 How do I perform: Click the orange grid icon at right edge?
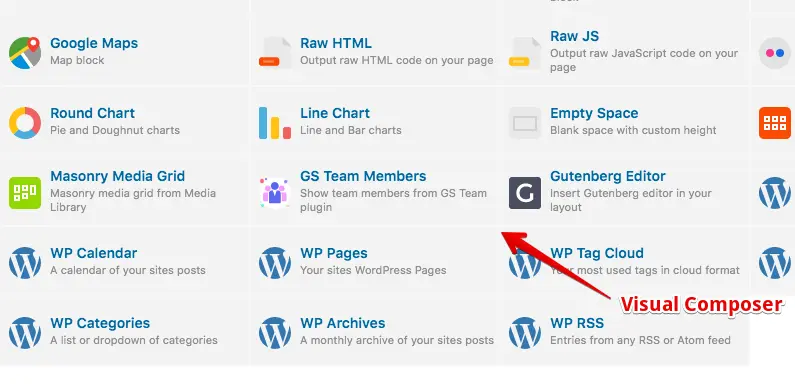[x=775, y=123]
